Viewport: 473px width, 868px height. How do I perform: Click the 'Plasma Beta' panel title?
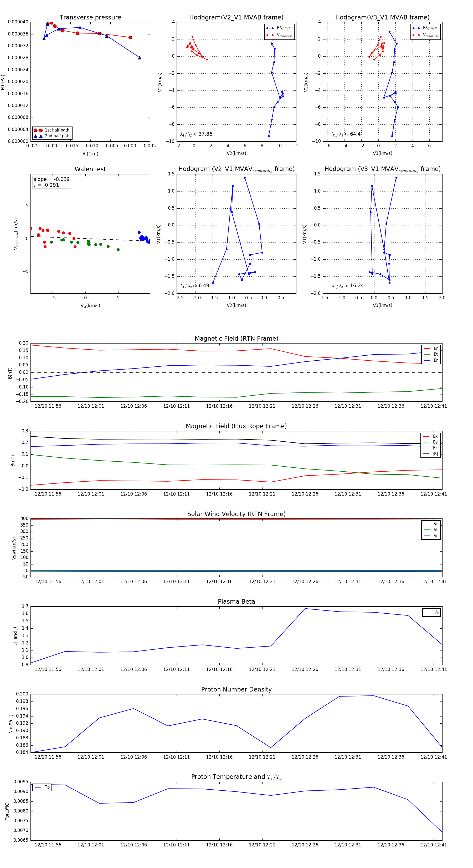tap(236, 602)
